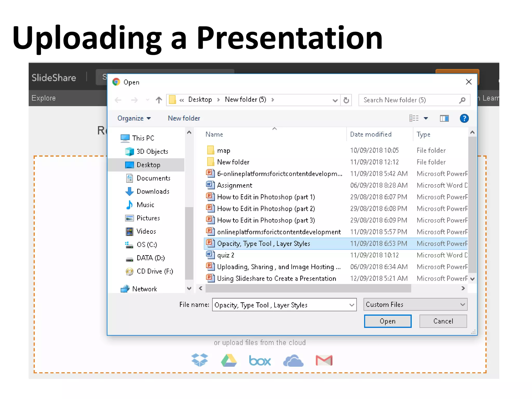Click the Cancel button
The image size is (532, 399).
tap(443, 321)
